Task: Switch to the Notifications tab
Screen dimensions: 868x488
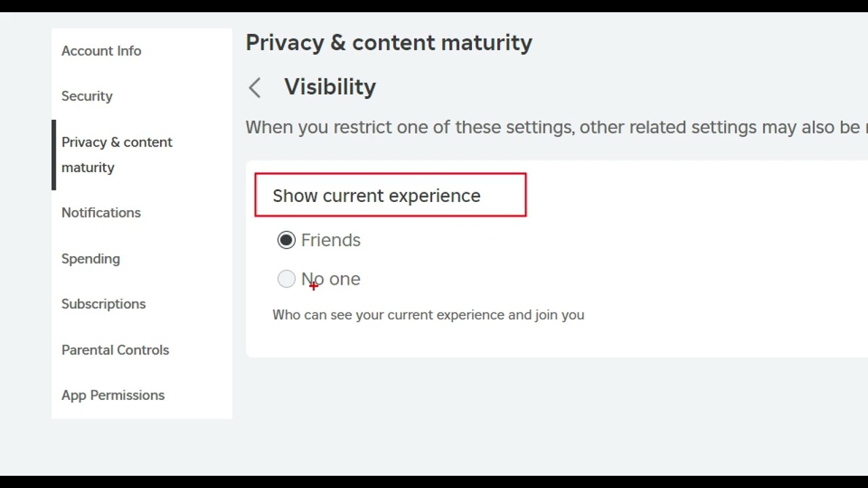Action: [101, 213]
